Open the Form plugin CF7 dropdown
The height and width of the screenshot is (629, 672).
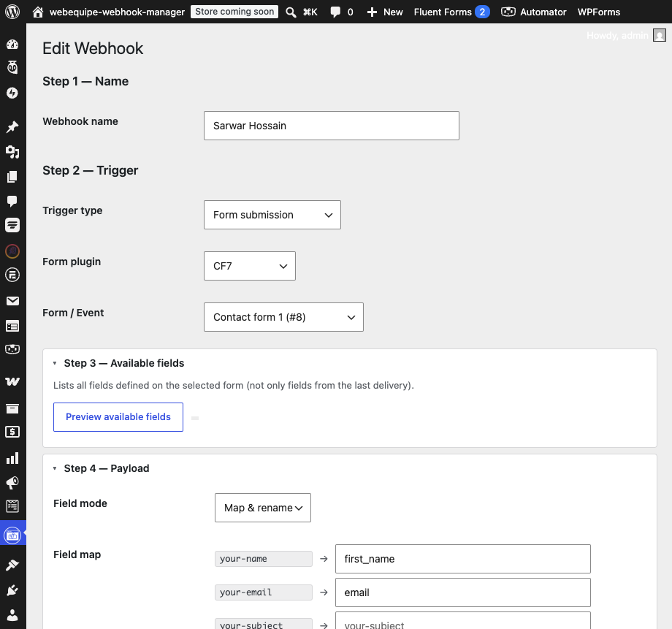(249, 266)
